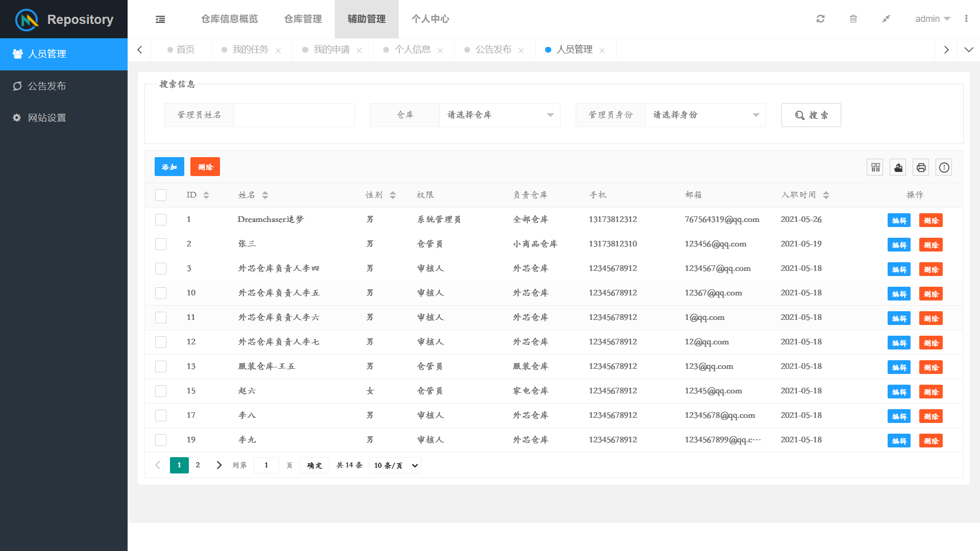
Task: Switch to 仓库管理 top menu
Action: (303, 19)
